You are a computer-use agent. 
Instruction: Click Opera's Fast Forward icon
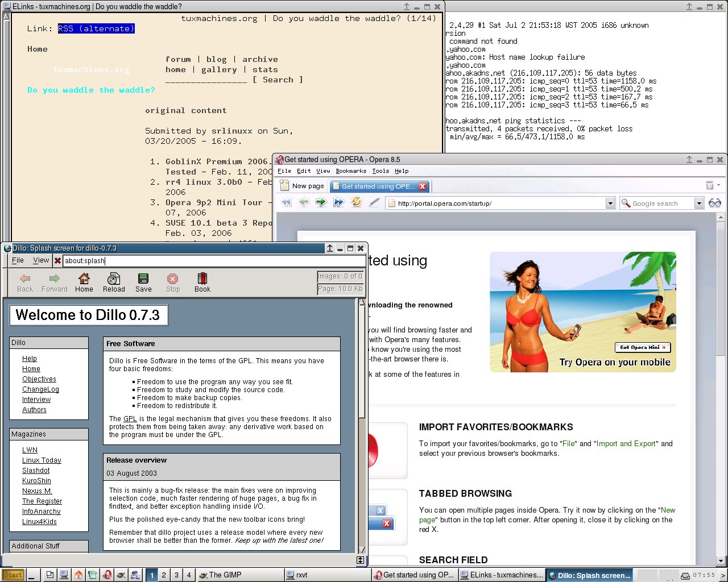tap(338, 202)
